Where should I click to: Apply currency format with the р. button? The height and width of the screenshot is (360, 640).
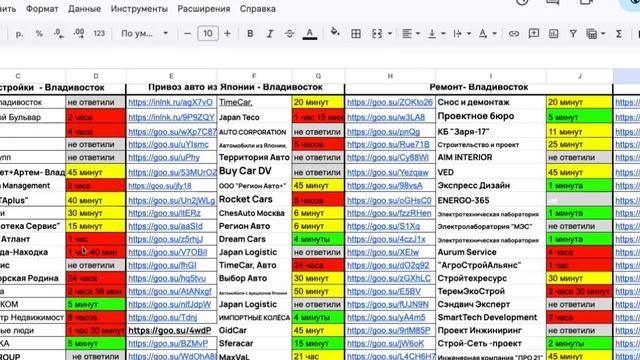(x=19, y=34)
